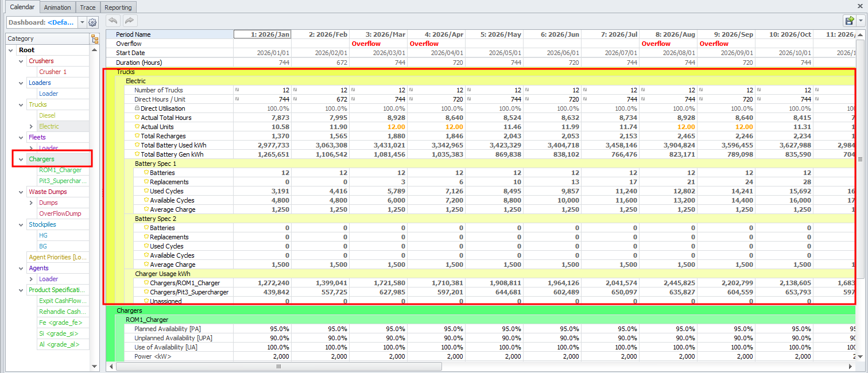Click the horizontal scrollbar under the grid

click(x=278, y=366)
